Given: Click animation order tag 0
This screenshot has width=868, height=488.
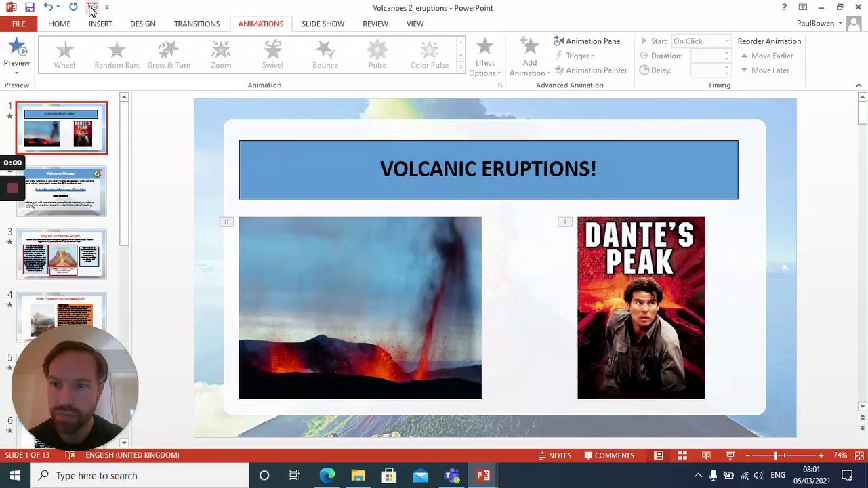Looking at the screenshot, I should click(226, 222).
